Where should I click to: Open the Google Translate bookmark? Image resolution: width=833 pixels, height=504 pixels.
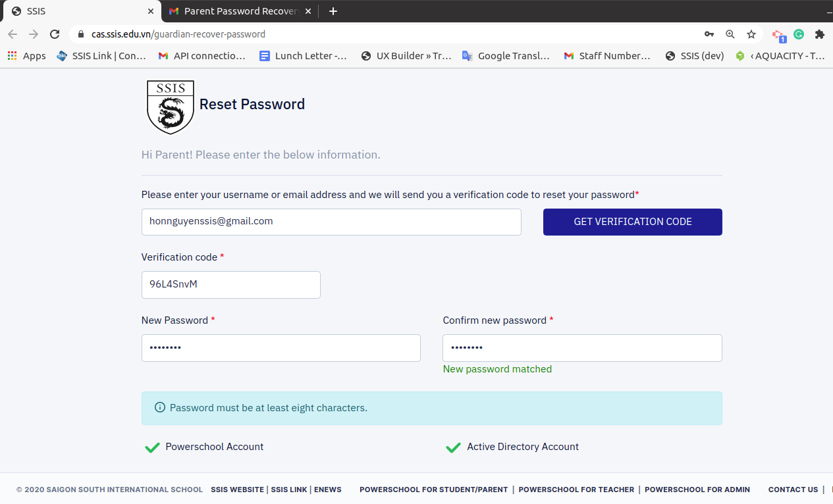pos(506,56)
